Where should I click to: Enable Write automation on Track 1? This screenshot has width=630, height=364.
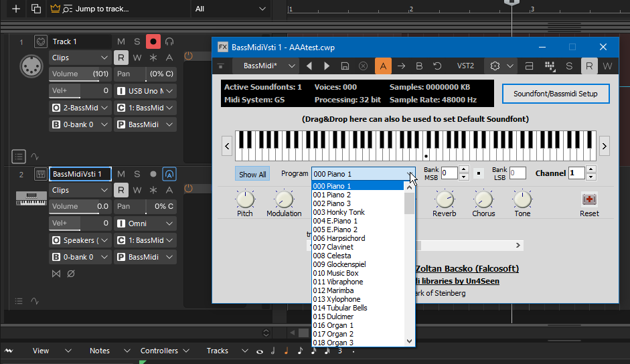coord(137,58)
